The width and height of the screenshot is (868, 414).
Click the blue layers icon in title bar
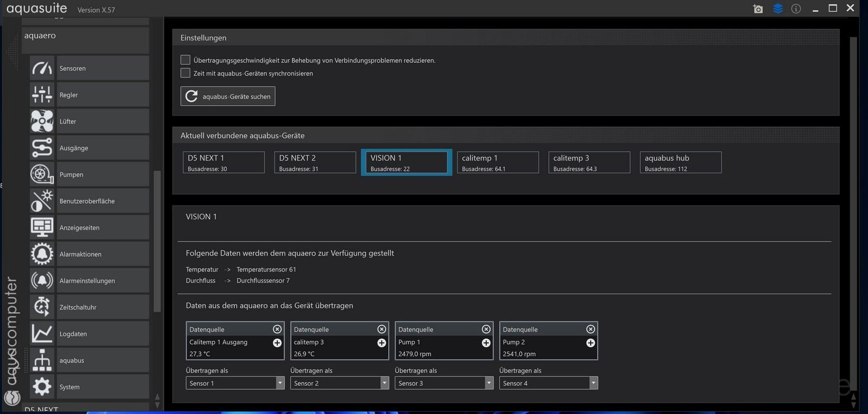(778, 9)
